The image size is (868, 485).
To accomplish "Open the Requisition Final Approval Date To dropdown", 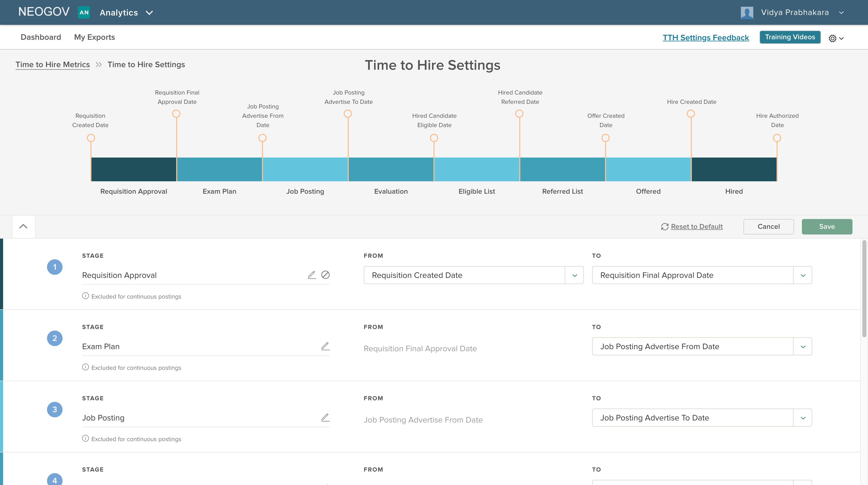I will [702, 275].
